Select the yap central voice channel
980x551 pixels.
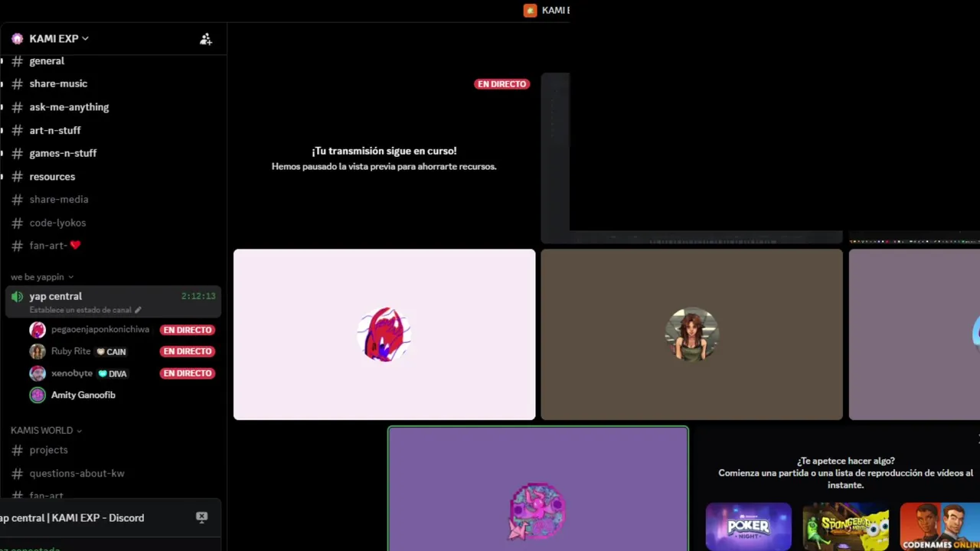(x=113, y=302)
